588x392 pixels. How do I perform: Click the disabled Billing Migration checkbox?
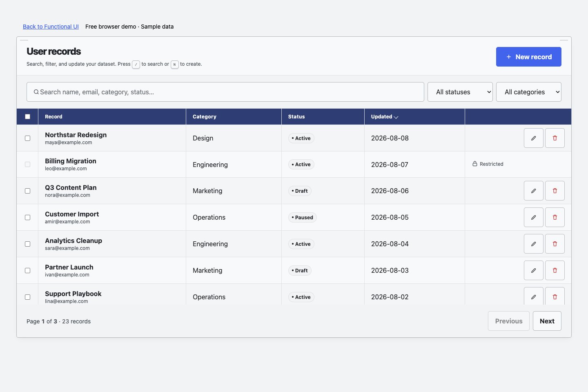pos(27,164)
